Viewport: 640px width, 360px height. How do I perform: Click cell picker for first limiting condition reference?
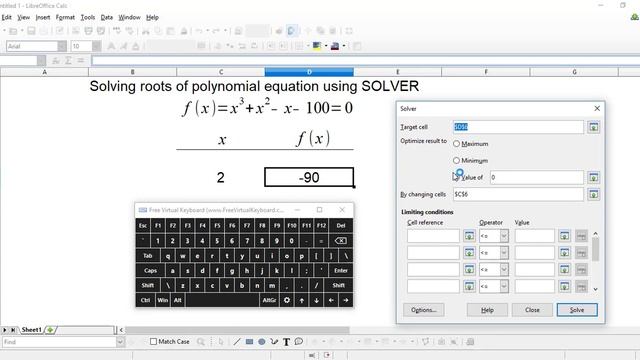[469, 236]
